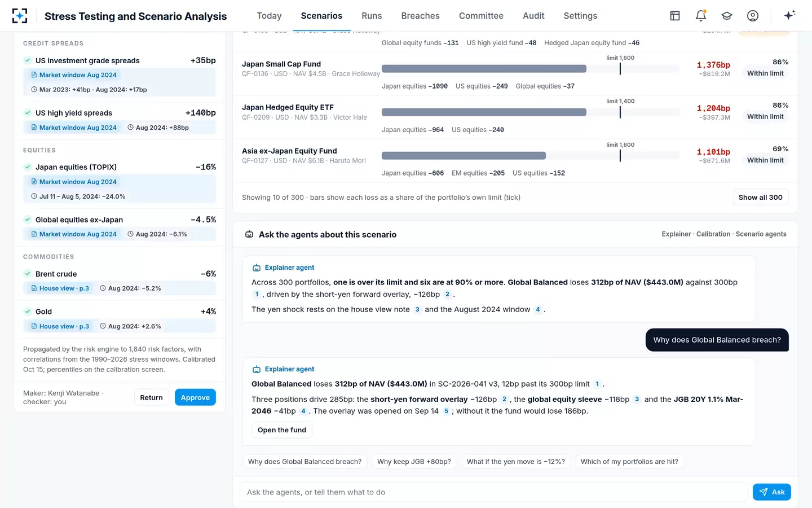Click the document icon in Brent crude's House view chip
Viewport: 812px width, 508px height.
point(34,288)
